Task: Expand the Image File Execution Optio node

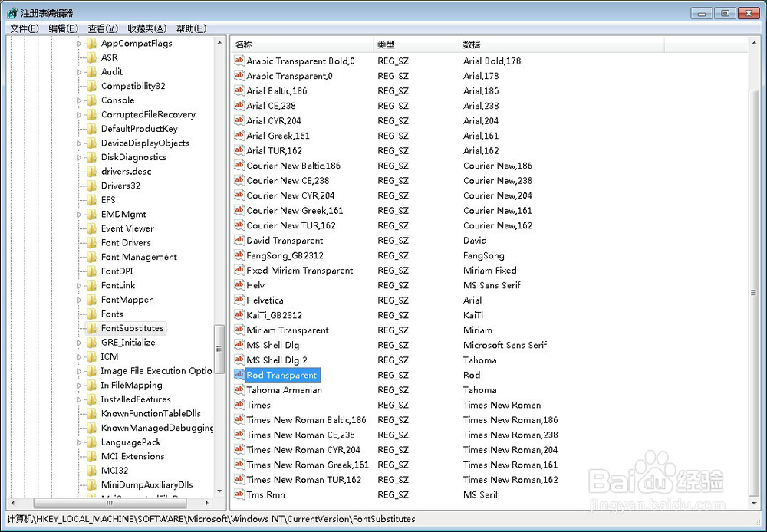Action: point(79,371)
